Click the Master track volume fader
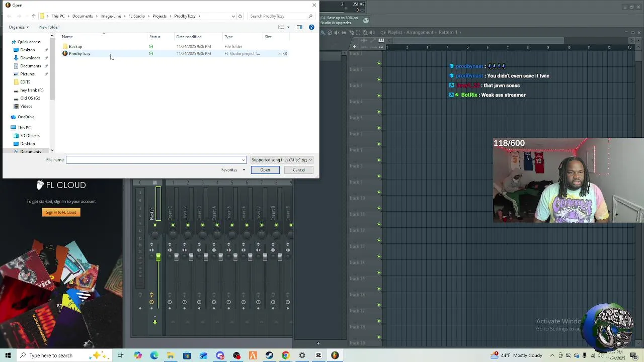 158,258
